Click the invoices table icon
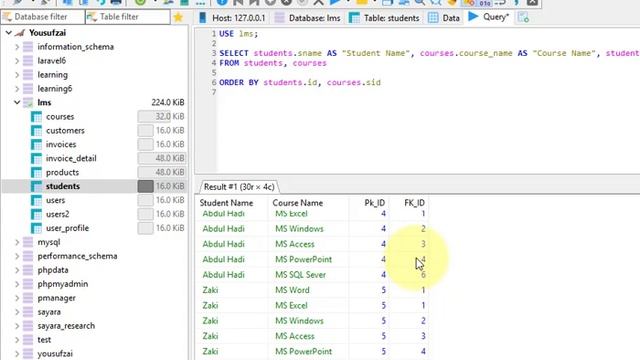The height and width of the screenshot is (360, 640). click(x=36, y=144)
